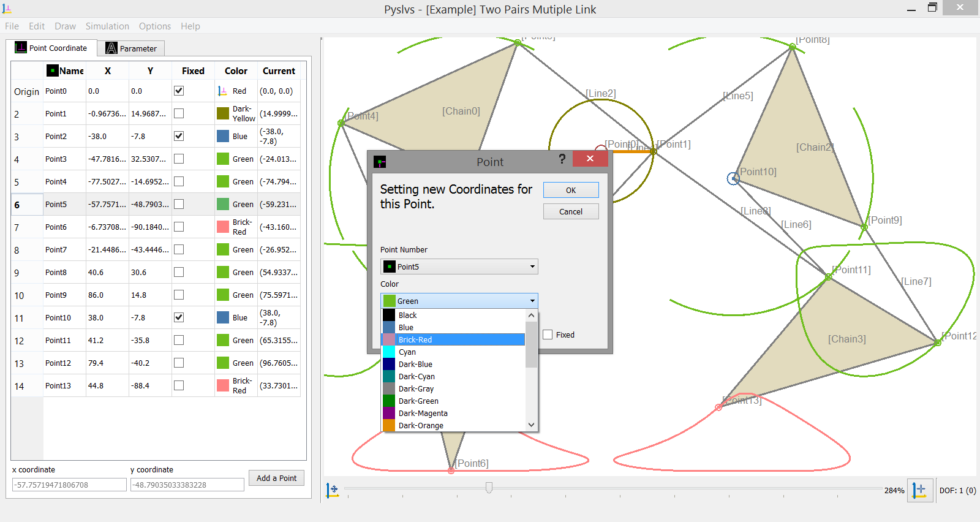Click Cancel in the Point dialog
The height and width of the screenshot is (522, 980).
coord(571,211)
